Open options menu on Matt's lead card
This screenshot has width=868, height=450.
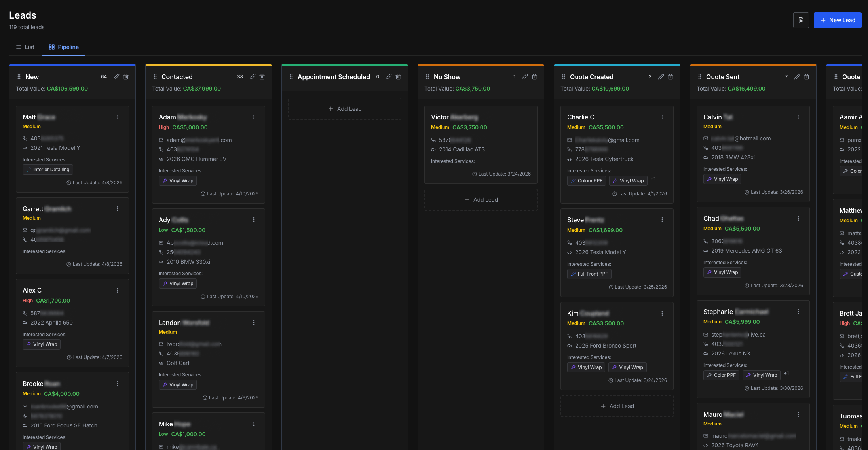pyautogui.click(x=118, y=117)
